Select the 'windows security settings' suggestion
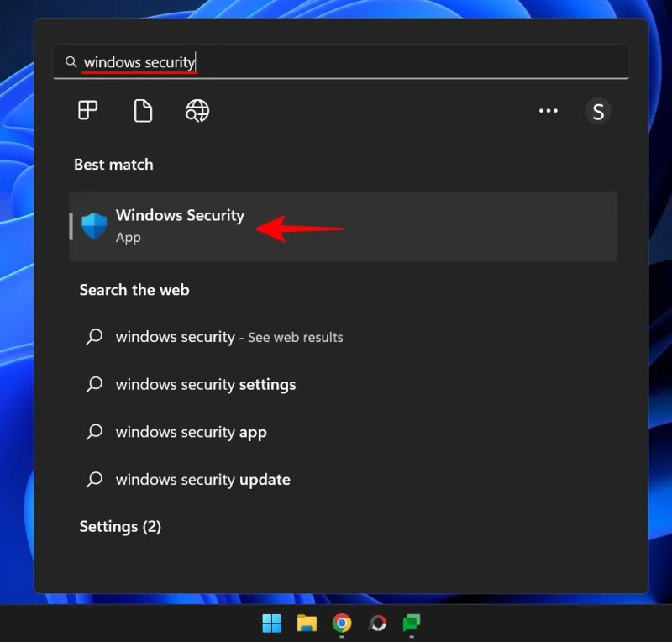 (x=205, y=384)
